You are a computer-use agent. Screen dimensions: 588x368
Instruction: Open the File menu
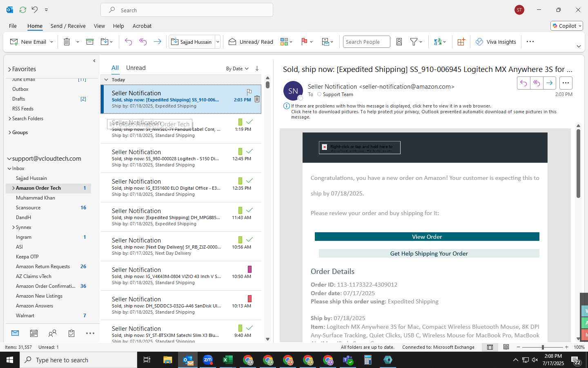(13, 26)
